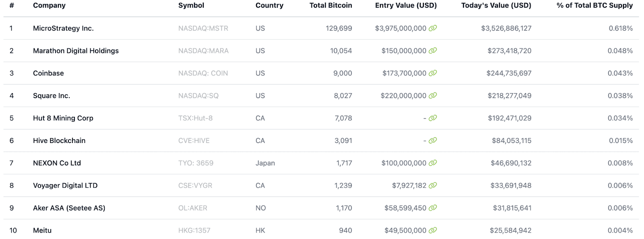This screenshot has width=644, height=239.
Task: Sort by the Total Bitcoin column header
Action: (x=330, y=6)
